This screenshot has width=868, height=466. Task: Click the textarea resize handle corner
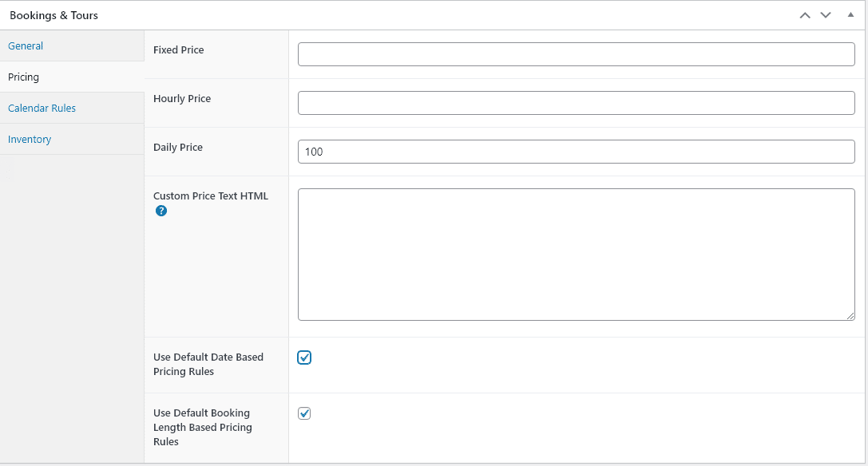point(850,316)
